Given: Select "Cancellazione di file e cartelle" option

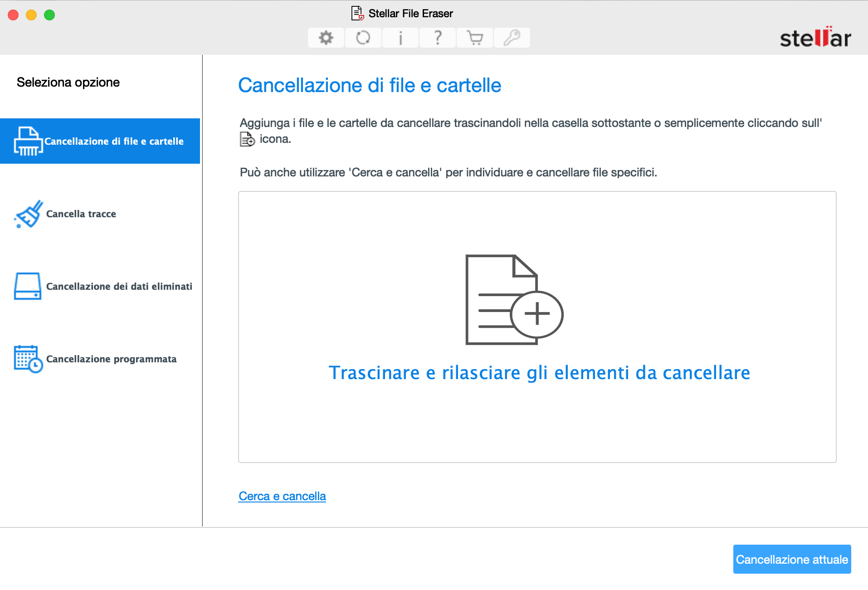Looking at the screenshot, I should 100,141.
